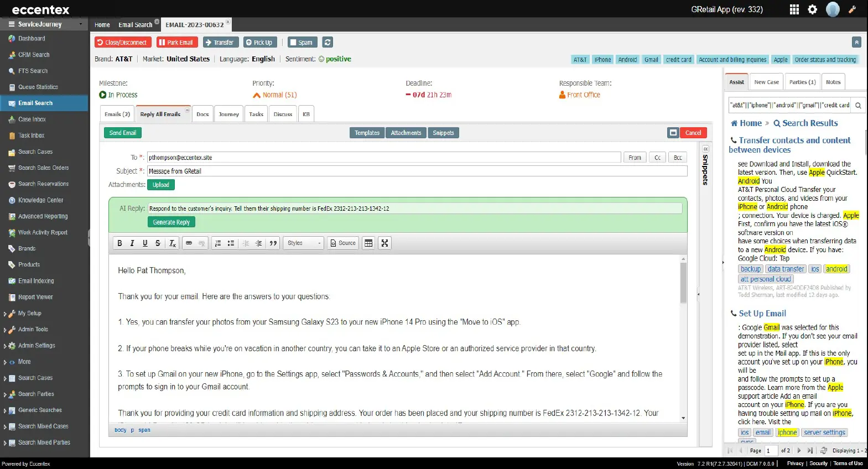Toggle italic formatting in the editor
This screenshot has width=868, height=469.
coord(132,243)
